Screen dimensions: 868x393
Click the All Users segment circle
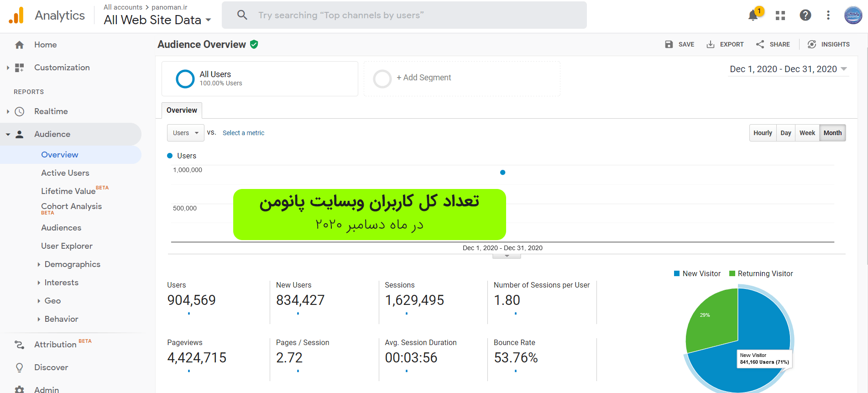(x=185, y=79)
